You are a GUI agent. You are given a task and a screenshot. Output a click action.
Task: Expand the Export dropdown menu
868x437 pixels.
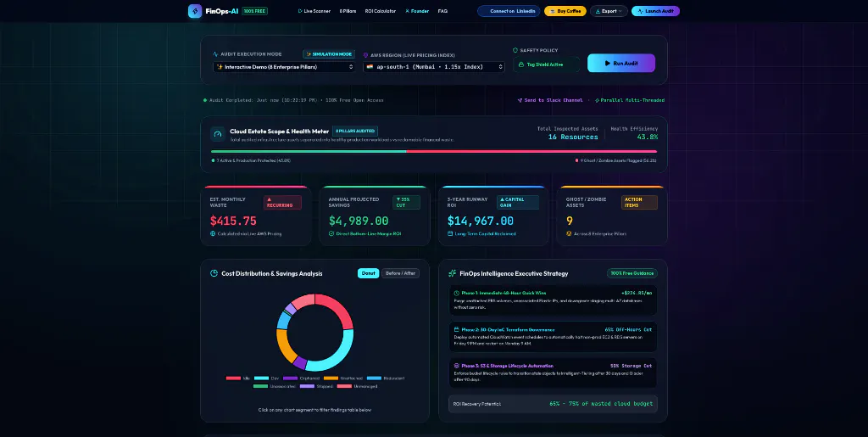click(x=609, y=11)
